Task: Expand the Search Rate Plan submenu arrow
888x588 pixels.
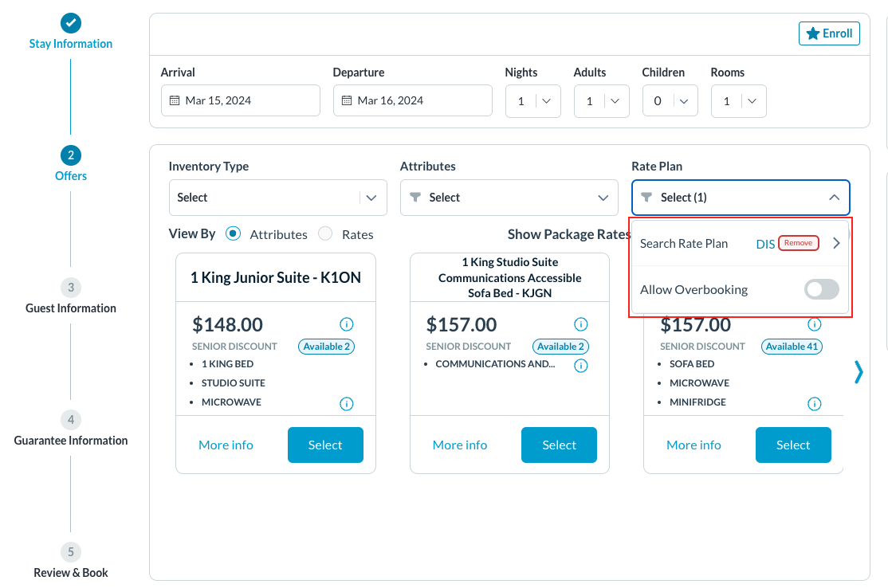Action: [x=836, y=243]
